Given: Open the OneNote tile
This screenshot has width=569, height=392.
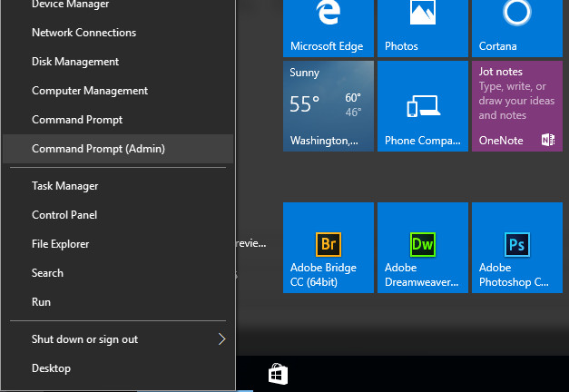Looking at the screenshot, I should coord(517,106).
